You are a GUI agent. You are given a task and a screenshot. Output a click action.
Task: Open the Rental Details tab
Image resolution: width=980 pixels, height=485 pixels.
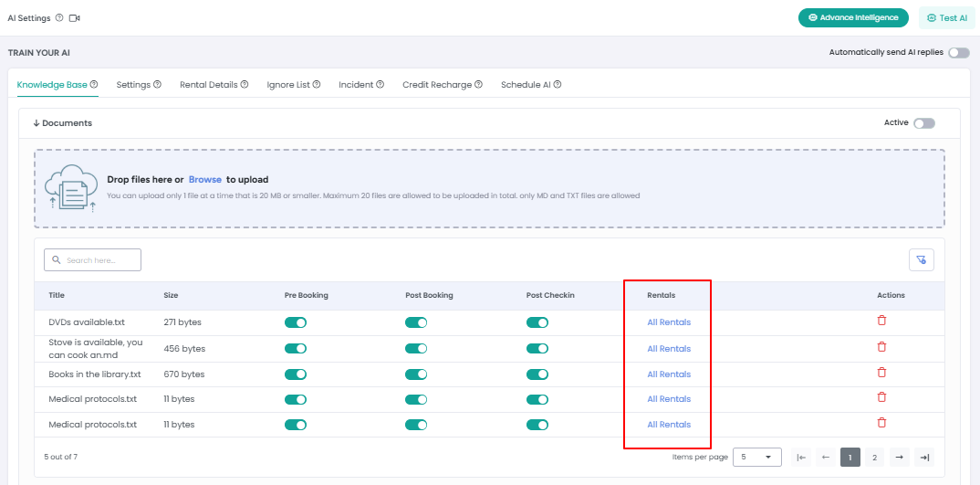[209, 84]
